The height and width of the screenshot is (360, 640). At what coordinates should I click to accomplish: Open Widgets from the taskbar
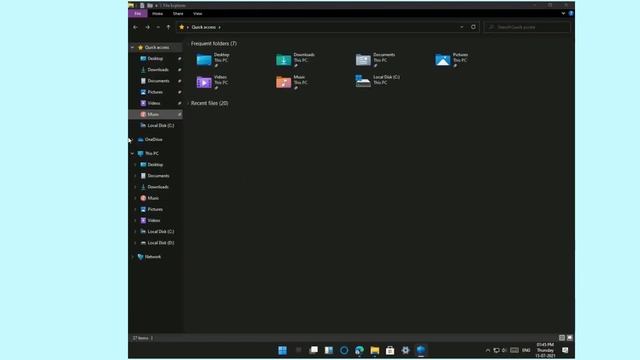(x=329, y=350)
